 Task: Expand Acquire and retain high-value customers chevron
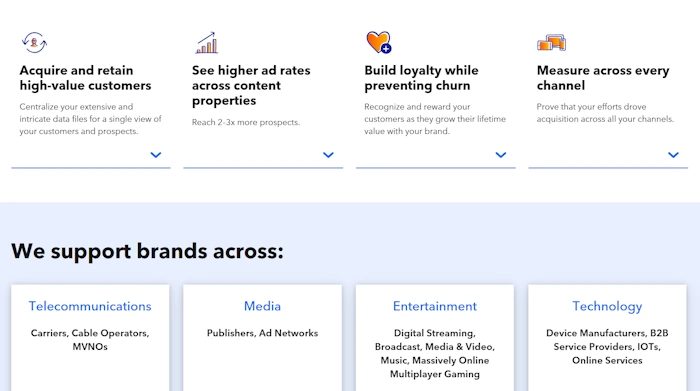click(x=156, y=155)
